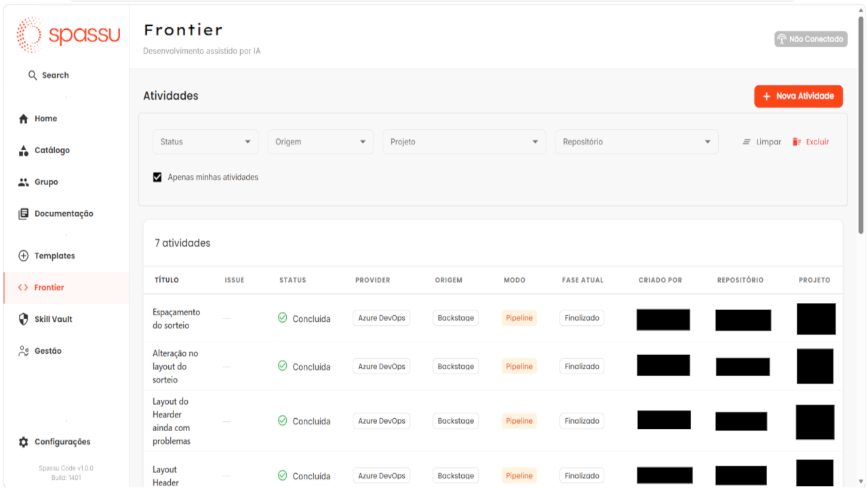
Task: Click the FASE ATUAL column header
Action: (583, 280)
